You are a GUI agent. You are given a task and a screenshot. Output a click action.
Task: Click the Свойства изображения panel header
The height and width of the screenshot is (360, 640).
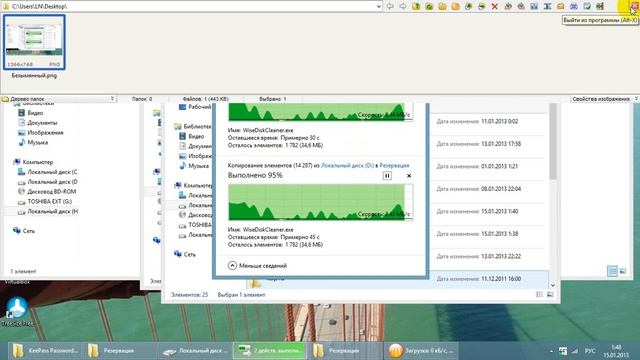click(x=601, y=99)
